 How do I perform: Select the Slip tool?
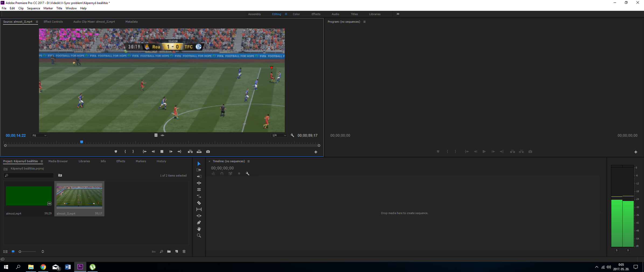pos(199,209)
